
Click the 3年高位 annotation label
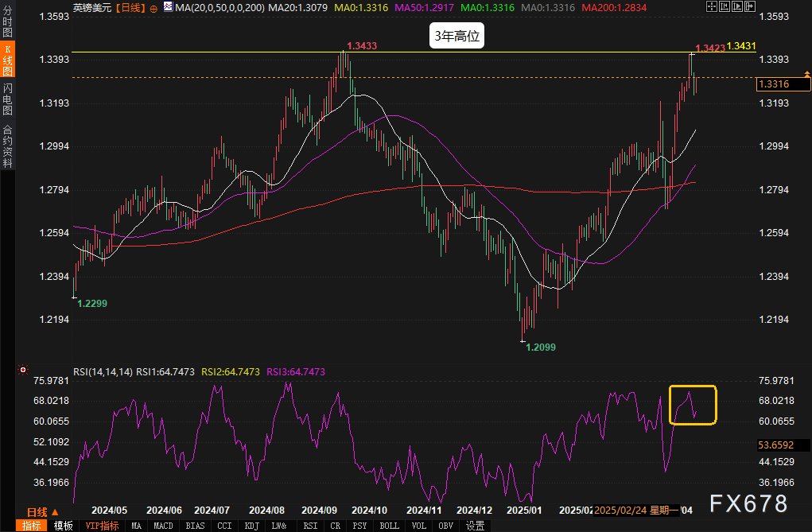(x=457, y=37)
